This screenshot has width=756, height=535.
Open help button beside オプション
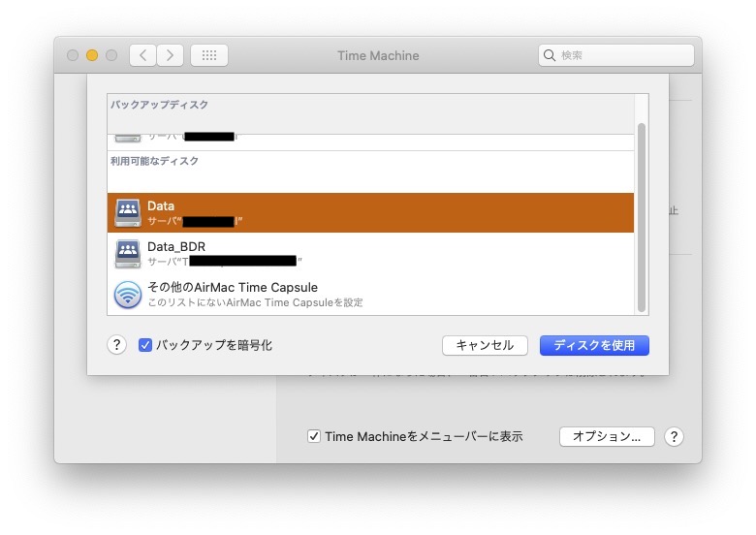click(x=674, y=437)
